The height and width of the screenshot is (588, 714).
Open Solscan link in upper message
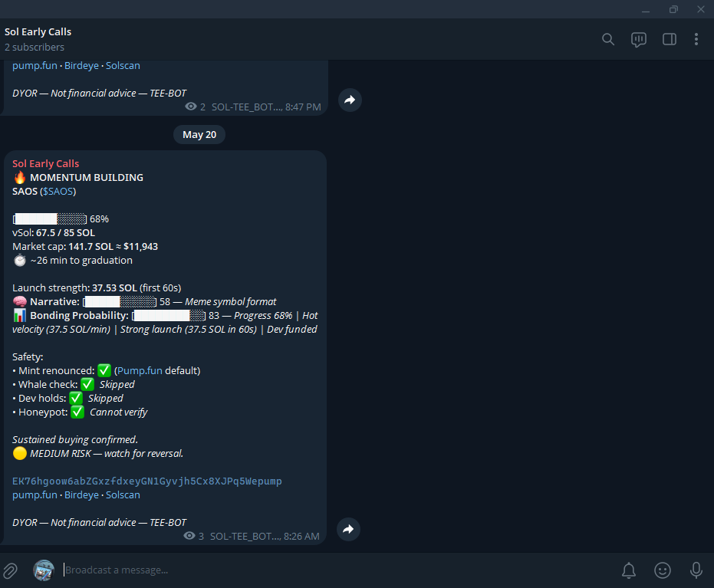(x=123, y=65)
